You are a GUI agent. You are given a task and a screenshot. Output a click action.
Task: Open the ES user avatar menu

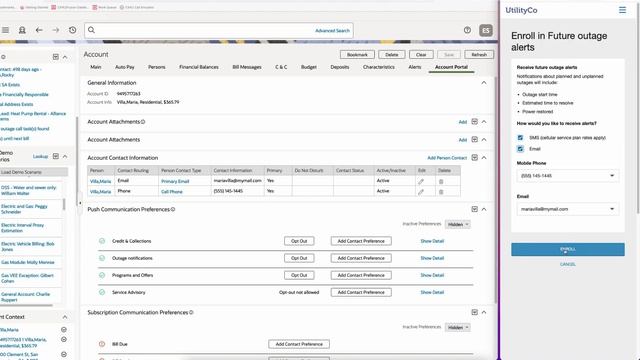click(x=486, y=30)
